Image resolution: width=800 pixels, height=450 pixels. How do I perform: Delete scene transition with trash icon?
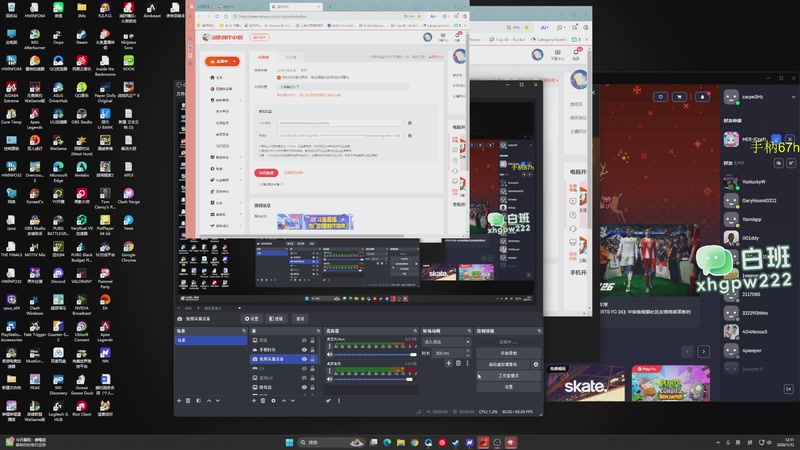pos(458,363)
